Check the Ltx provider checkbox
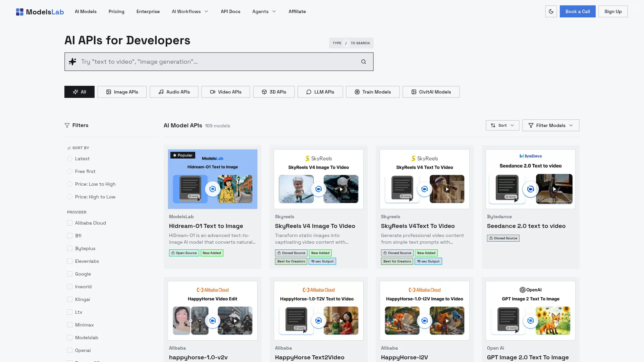This screenshot has width=644, height=362. (x=70, y=312)
